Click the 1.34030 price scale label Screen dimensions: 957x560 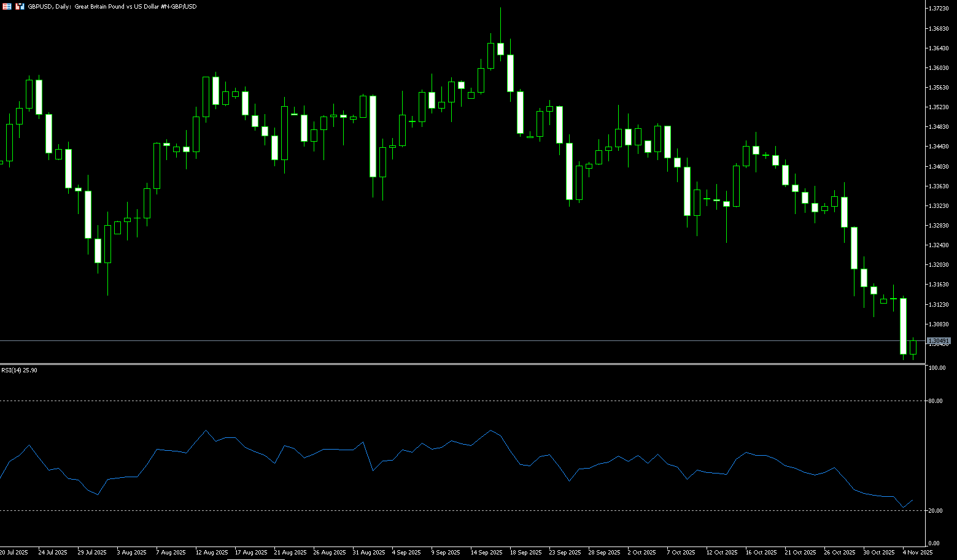939,166
